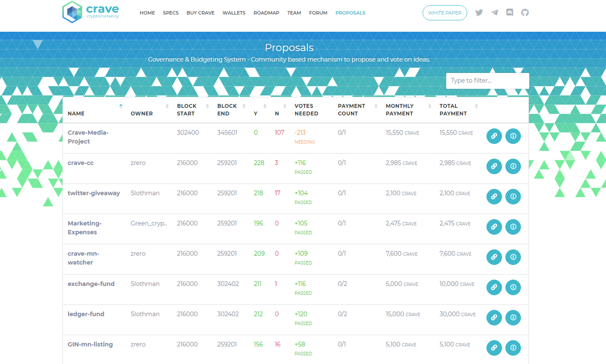Open the Roadmap menu item

click(x=267, y=13)
